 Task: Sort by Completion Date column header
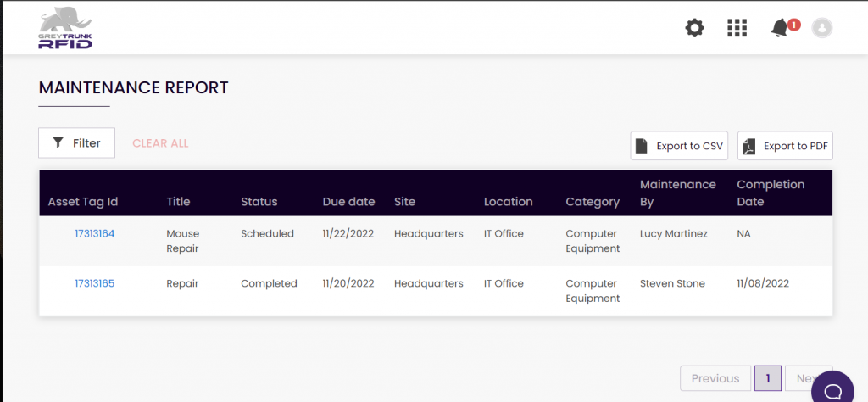pos(771,193)
